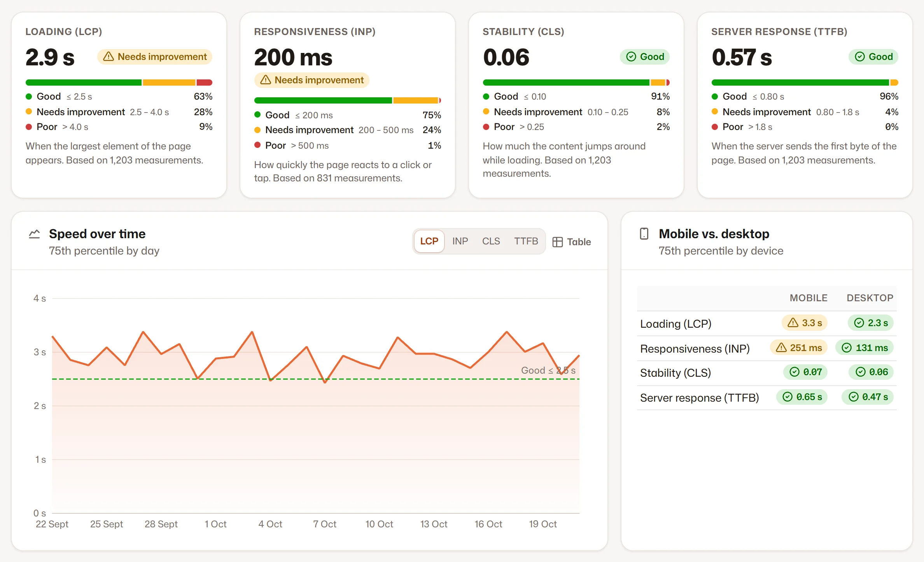This screenshot has height=562, width=924.
Task: Click the 96% Good value in TTFB card
Action: [889, 97]
